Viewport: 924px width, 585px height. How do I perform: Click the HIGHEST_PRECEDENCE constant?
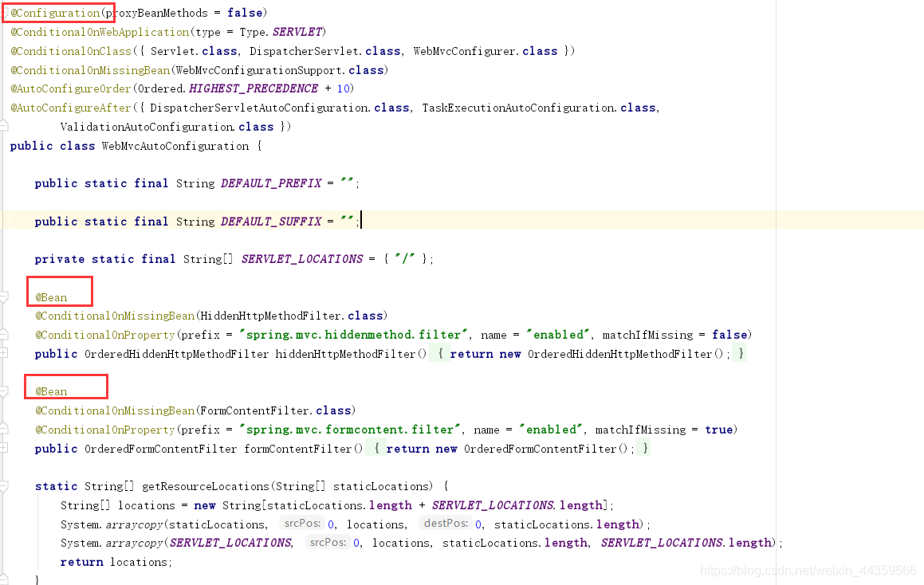click(254, 88)
